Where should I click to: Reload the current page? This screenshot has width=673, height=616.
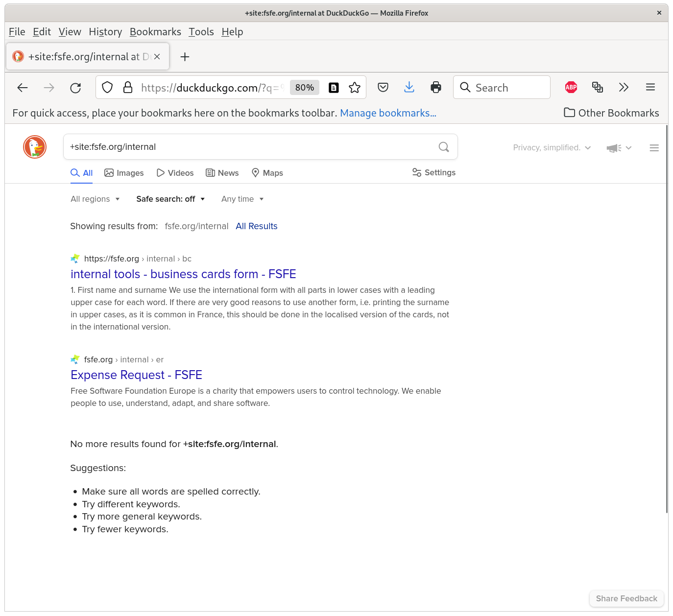pos(75,88)
